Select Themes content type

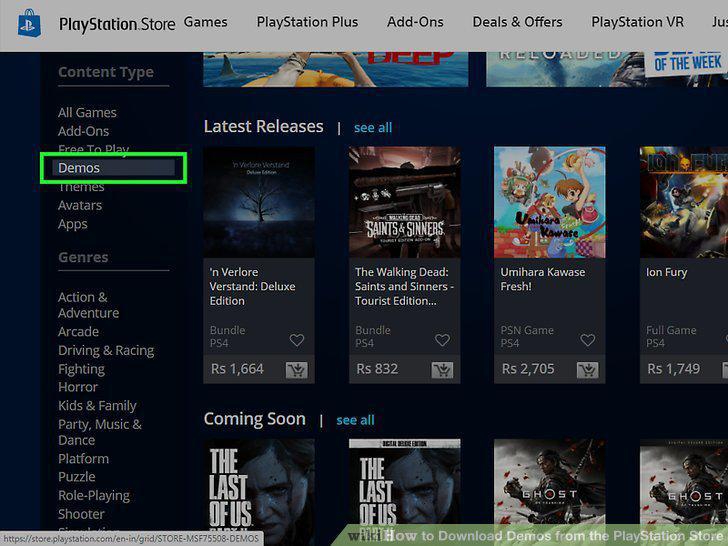tap(81, 187)
